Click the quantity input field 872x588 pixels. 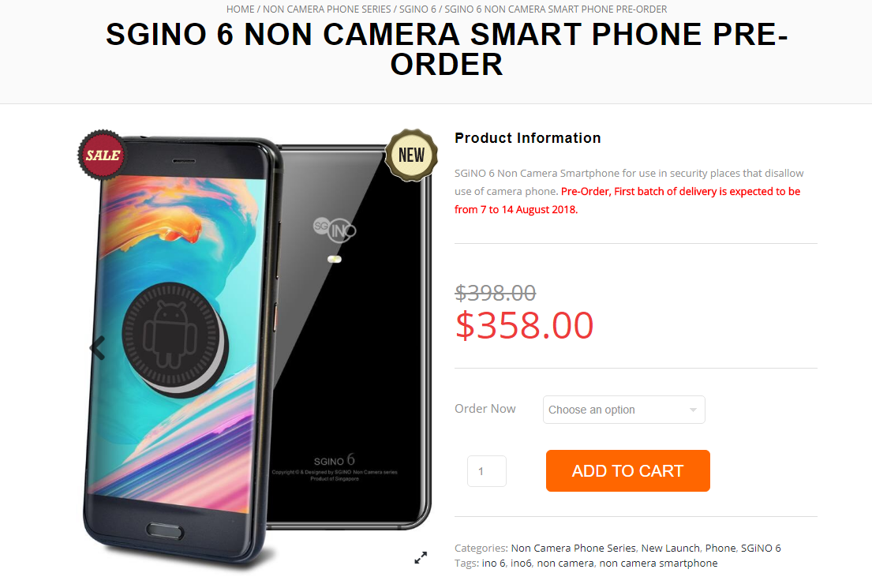tap(487, 471)
